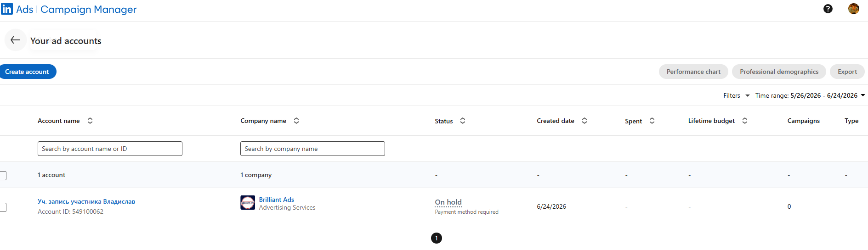Check the select-all accounts checkbox
The image size is (868, 250).
tap(3, 175)
